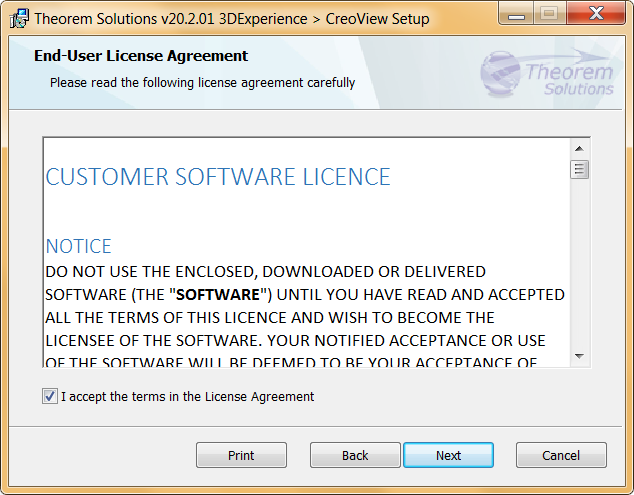Screen dimensions: 634x495
Task: Click the license text line starting "DO NOT USE THE ENCLOSED"
Action: coord(265,272)
